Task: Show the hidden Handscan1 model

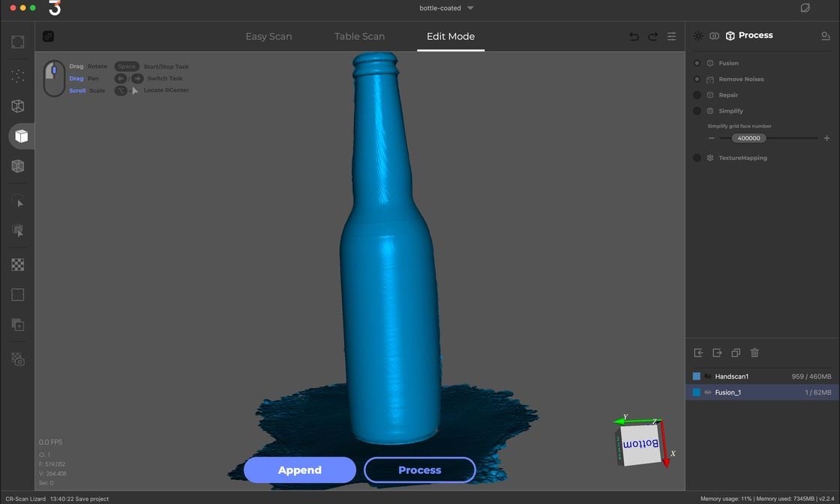Action: coord(707,376)
